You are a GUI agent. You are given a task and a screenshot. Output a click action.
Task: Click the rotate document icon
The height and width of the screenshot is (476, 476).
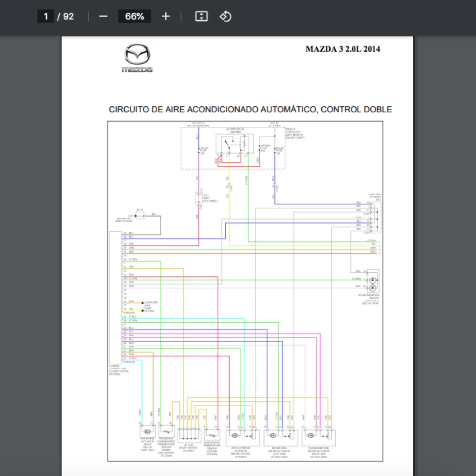(225, 16)
